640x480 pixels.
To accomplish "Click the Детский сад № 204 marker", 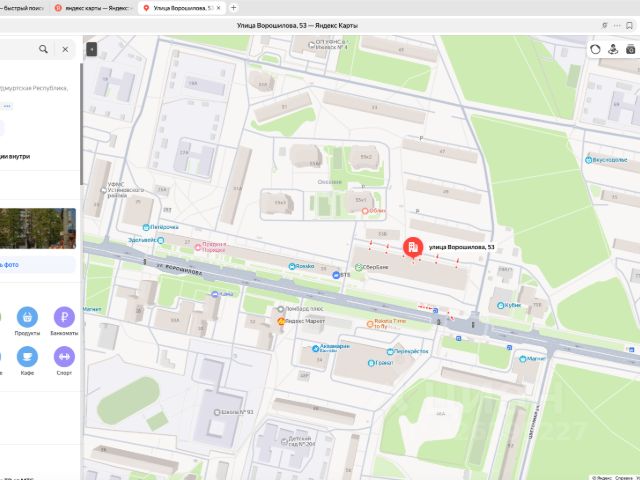I will pos(284,441).
